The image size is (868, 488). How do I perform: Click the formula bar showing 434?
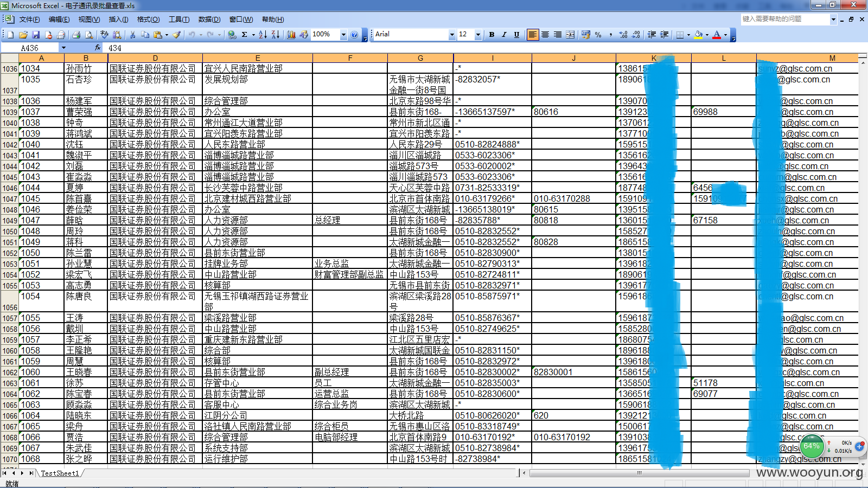486,48
